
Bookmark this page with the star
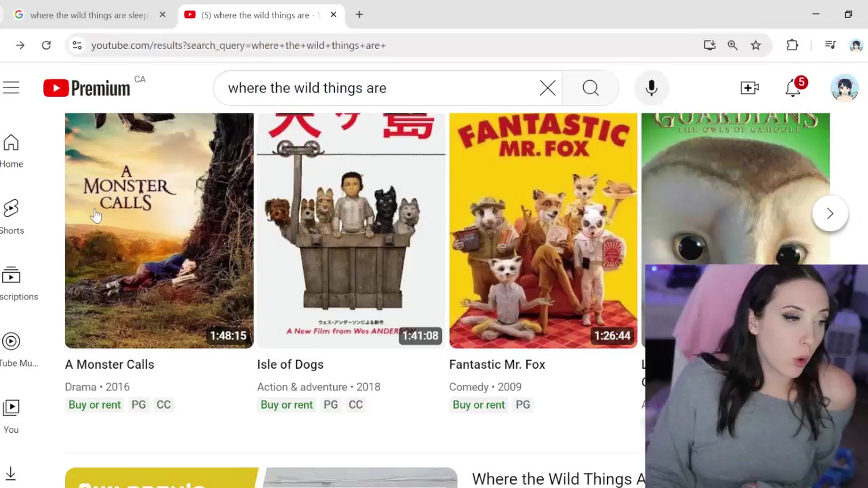[x=756, y=45]
